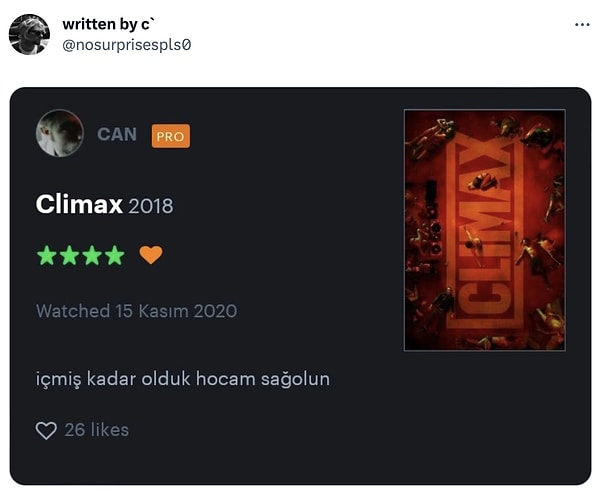600x494 pixels.
Task: Click the orange PRO badge
Action: (171, 136)
